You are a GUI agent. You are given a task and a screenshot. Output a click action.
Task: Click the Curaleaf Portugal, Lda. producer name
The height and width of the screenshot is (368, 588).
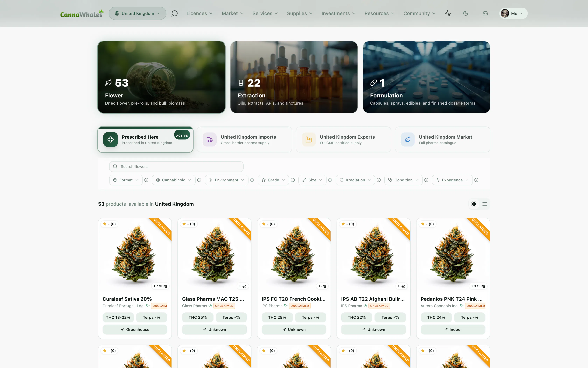click(x=123, y=306)
